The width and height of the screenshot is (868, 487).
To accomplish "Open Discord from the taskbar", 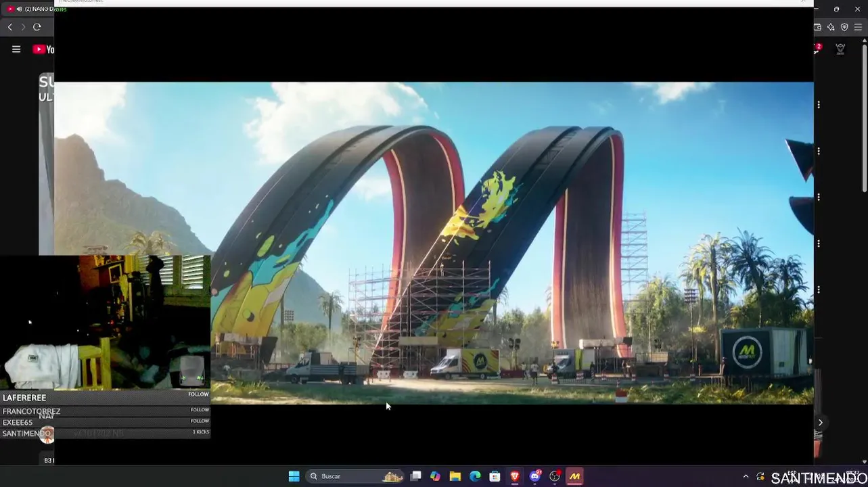I will [535, 476].
